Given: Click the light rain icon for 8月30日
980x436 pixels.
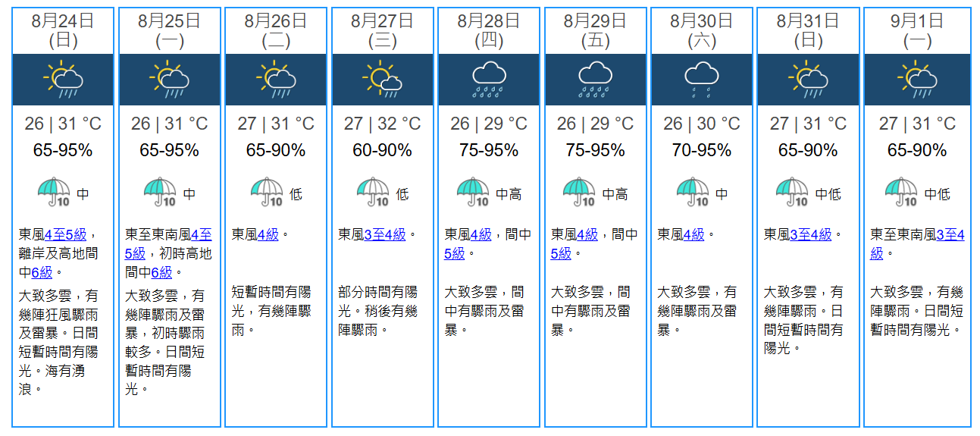Looking at the screenshot, I should pos(702,80).
